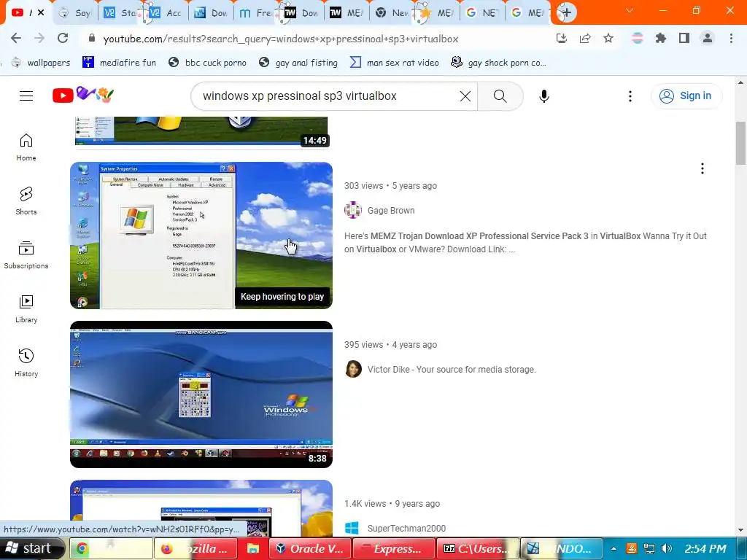
Task: Click the SuperTechman2000 channel avatar
Action: coord(352,528)
